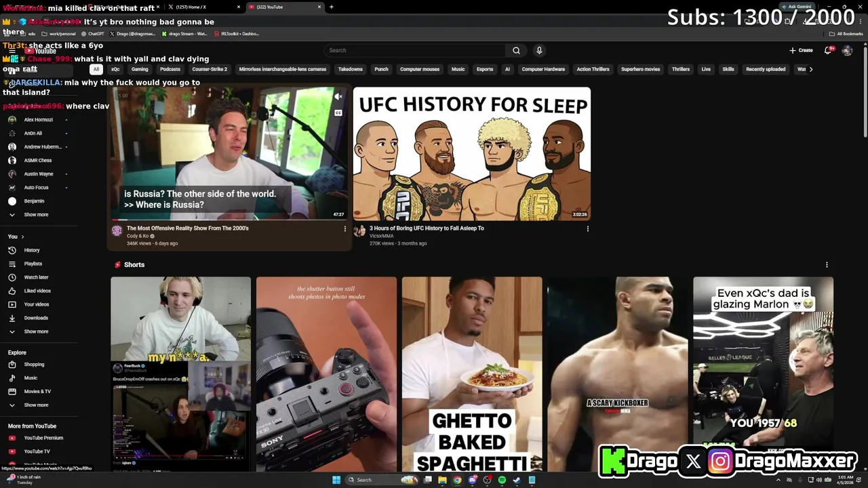Open File Explorer from the taskbar
Viewport: 868px width, 488px height.
pyautogui.click(x=442, y=480)
